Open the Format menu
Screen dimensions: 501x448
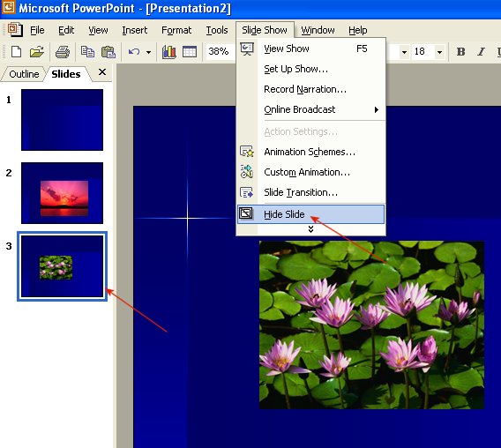point(176,30)
